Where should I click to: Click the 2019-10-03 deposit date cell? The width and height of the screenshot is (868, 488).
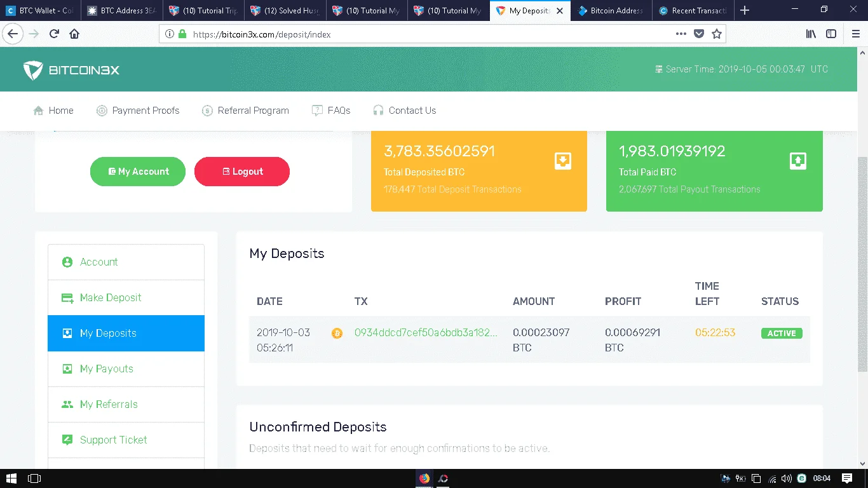[283, 340]
